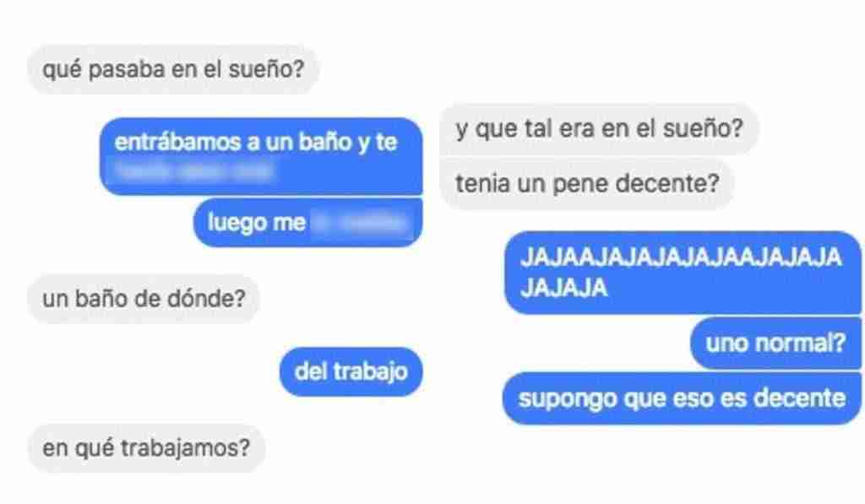
Task: Click the blurred text in 'entrábamos' bubble
Action: pyautogui.click(x=193, y=171)
